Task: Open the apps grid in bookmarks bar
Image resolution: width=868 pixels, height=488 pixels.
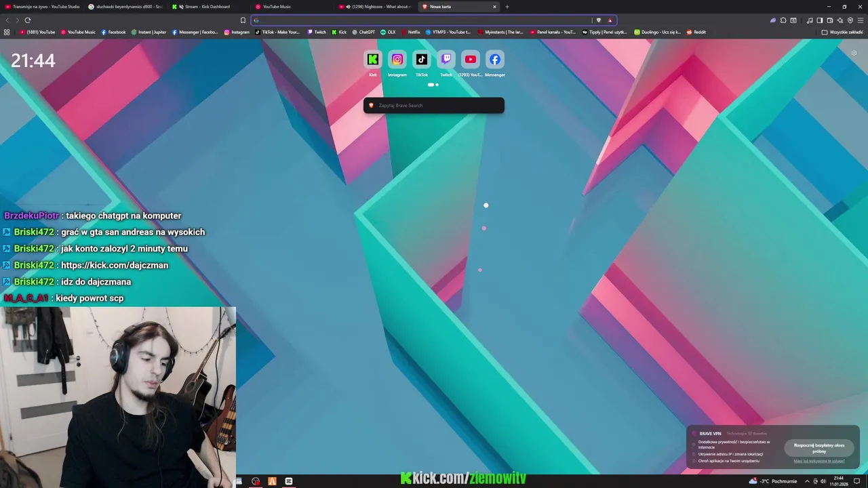Action: click(x=7, y=32)
